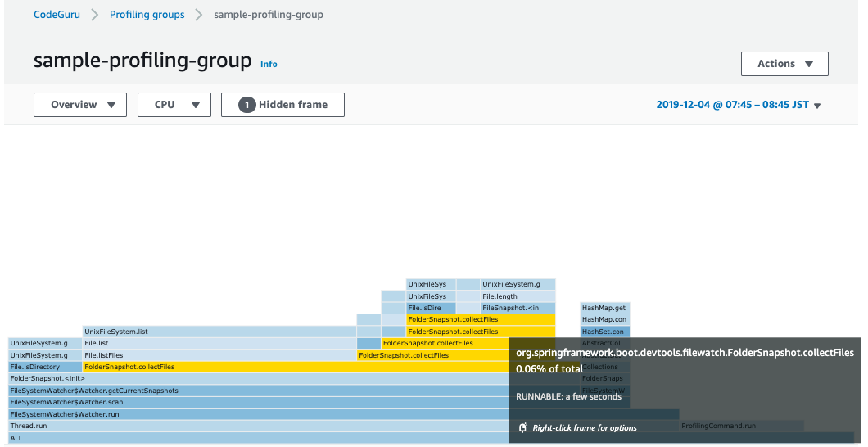This screenshot has width=868, height=447.
Task: Click the File.isDirectory frame
Action: click(45, 367)
